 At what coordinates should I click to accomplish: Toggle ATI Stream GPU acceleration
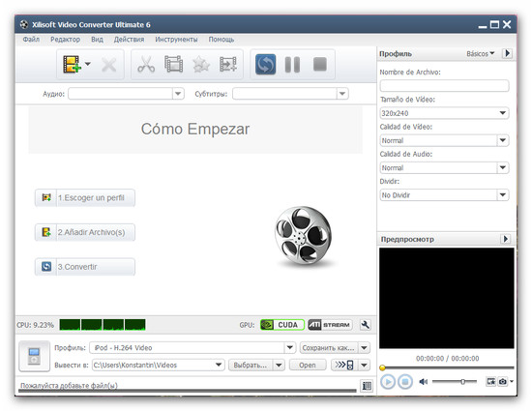[x=330, y=325]
